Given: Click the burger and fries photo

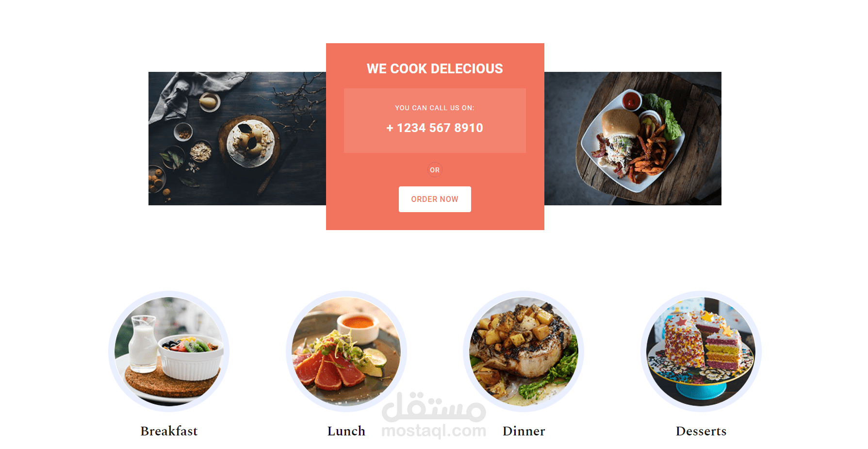Looking at the screenshot, I should pyautogui.click(x=633, y=138).
